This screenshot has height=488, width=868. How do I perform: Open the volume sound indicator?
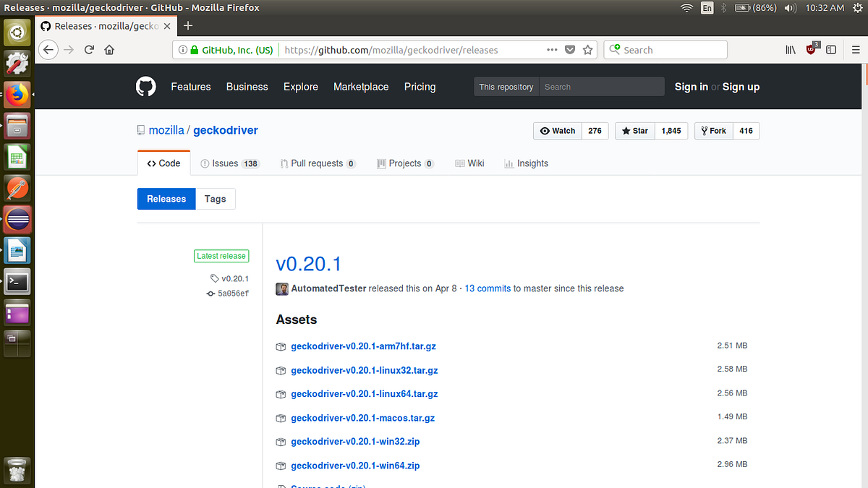click(x=790, y=8)
